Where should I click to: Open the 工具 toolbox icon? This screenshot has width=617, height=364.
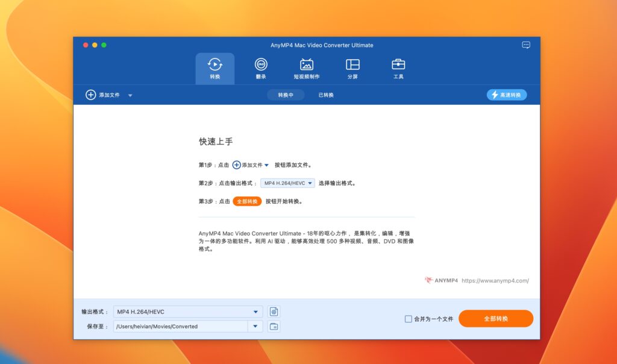coord(398,64)
